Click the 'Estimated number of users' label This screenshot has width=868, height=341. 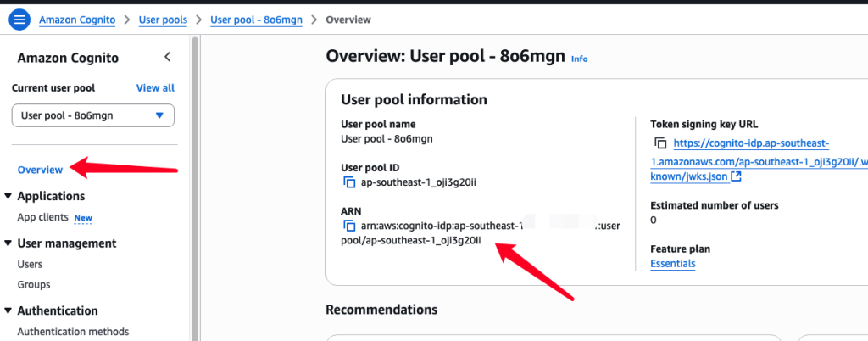[715, 205]
